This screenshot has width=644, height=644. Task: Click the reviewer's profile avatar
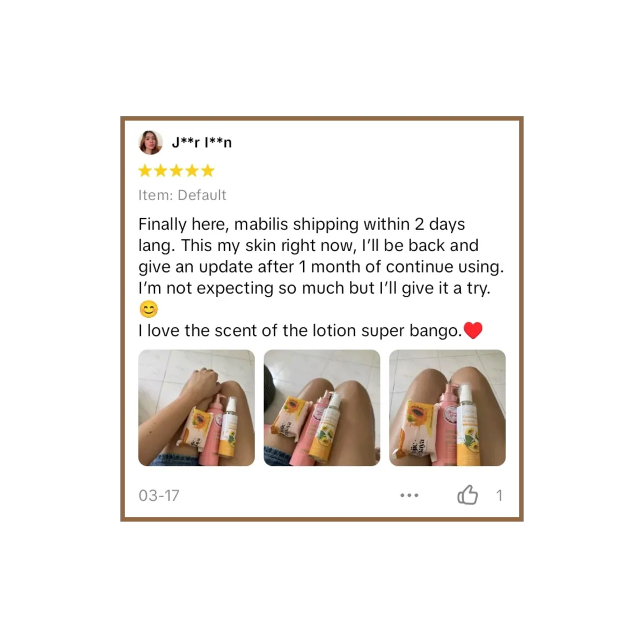(x=151, y=142)
